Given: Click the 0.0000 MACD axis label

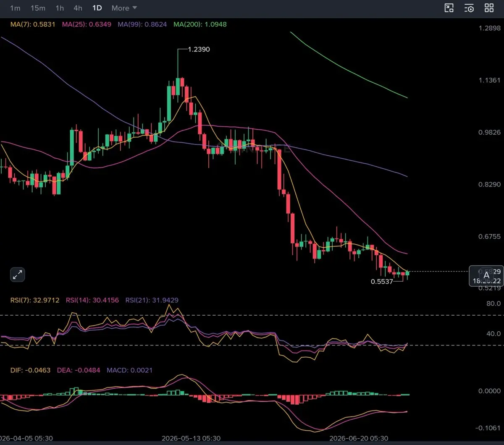Looking at the screenshot, I should [490, 391].
